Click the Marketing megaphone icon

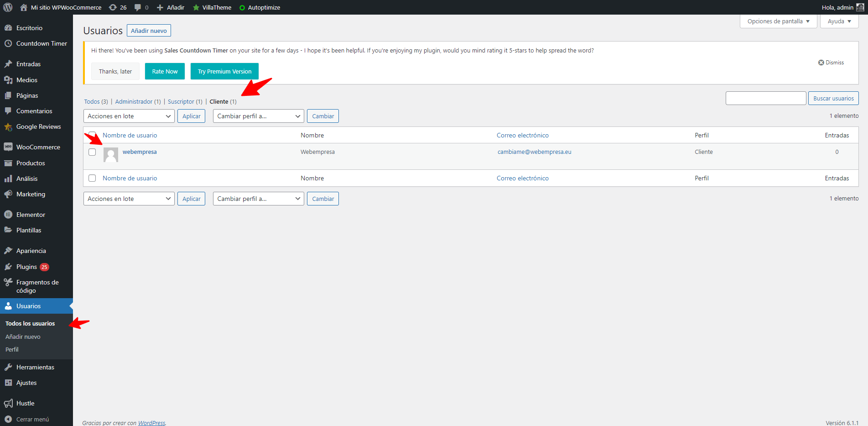[8, 194]
